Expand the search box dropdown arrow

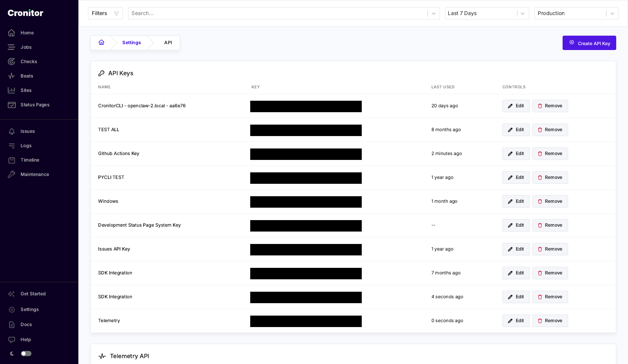[434, 13]
